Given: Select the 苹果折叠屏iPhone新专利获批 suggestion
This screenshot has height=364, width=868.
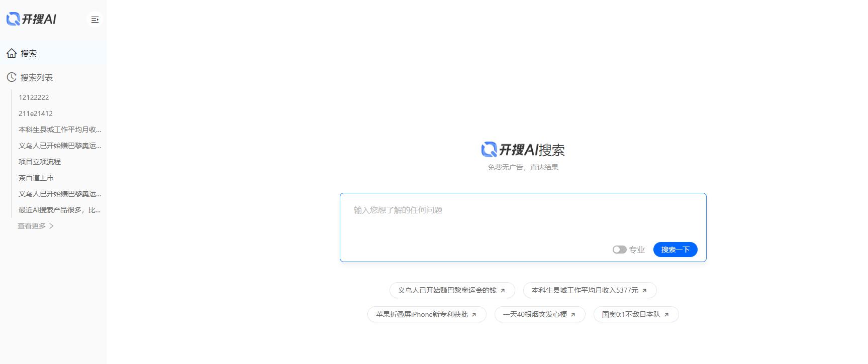Looking at the screenshot, I should click(422, 314).
